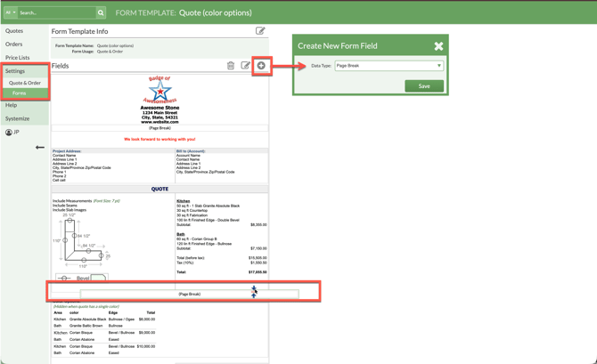Open Quote & Order settings submenu
Image resolution: width=597 pixels, height=364 pixels.
[x=25, y=83]
